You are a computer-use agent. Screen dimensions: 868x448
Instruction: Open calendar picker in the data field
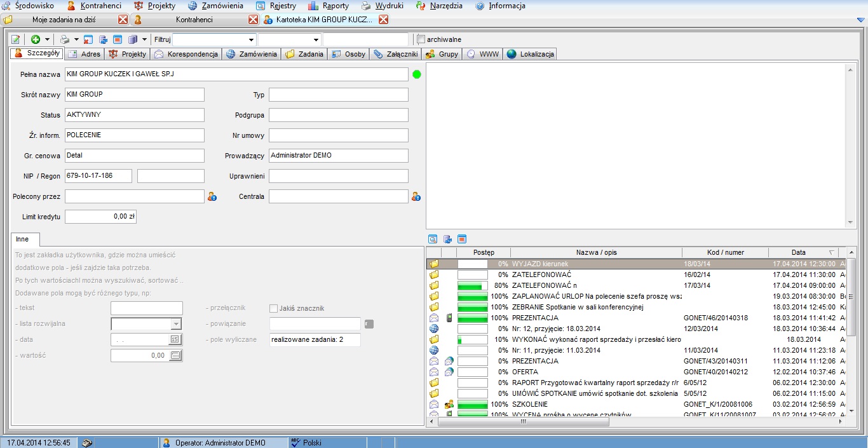tap(175, 340)
